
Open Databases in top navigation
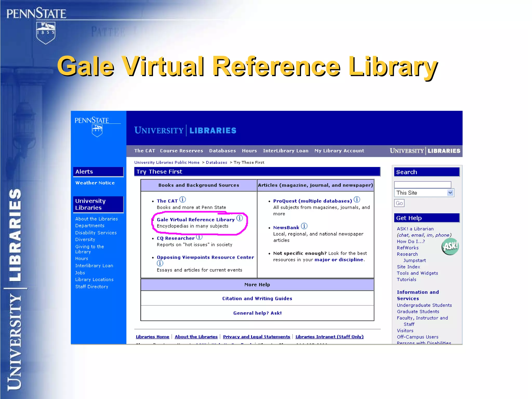[223, 151]
